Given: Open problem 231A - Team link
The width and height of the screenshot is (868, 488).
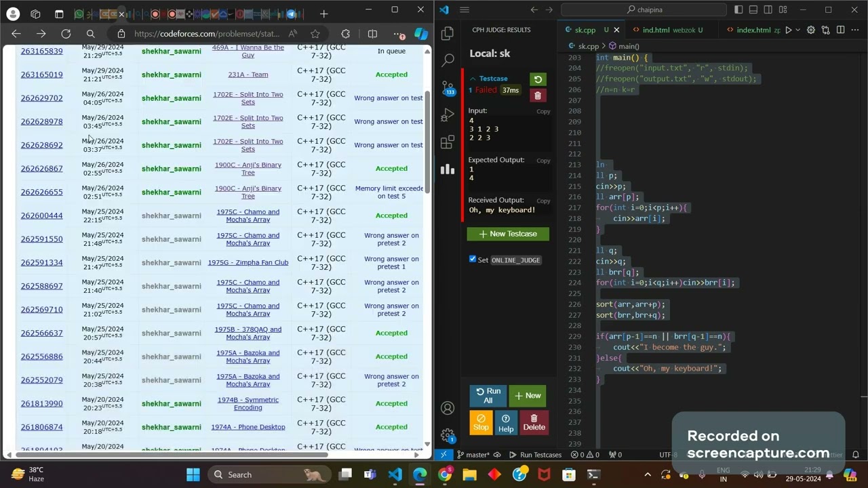Looking at the screenshot, I should pyautogui.click(x=248, y=75).
